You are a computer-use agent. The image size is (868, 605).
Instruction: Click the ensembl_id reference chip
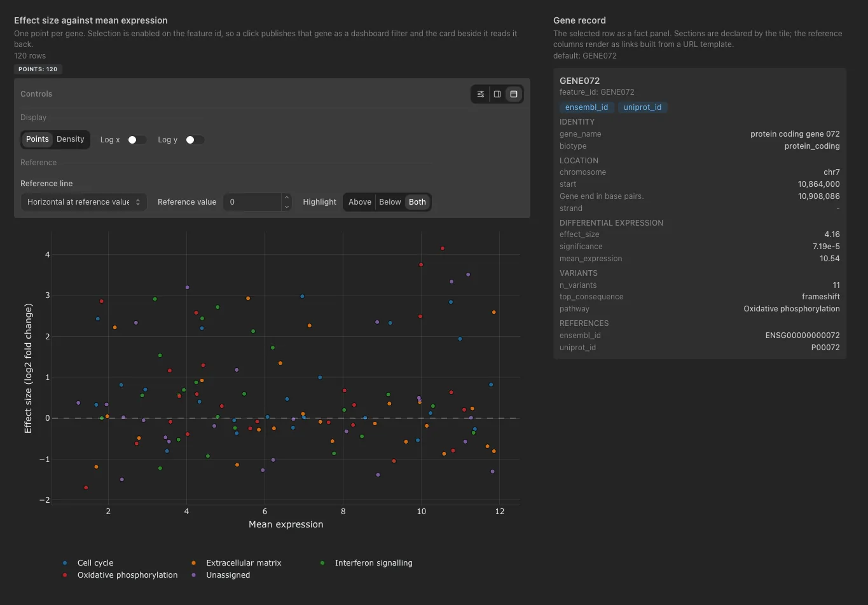tap(587, 107)
